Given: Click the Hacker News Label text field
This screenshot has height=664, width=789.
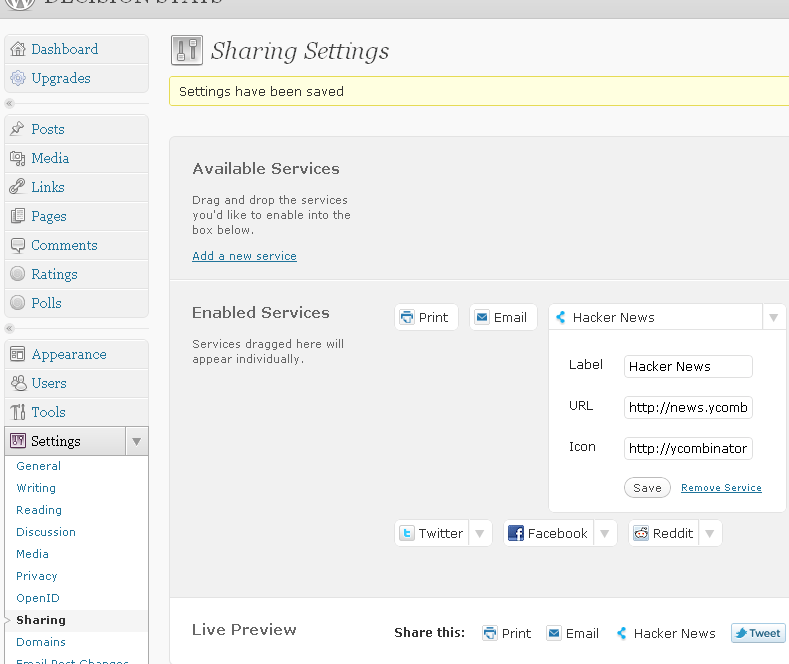Looking at the screenshot, I should 688,366.
